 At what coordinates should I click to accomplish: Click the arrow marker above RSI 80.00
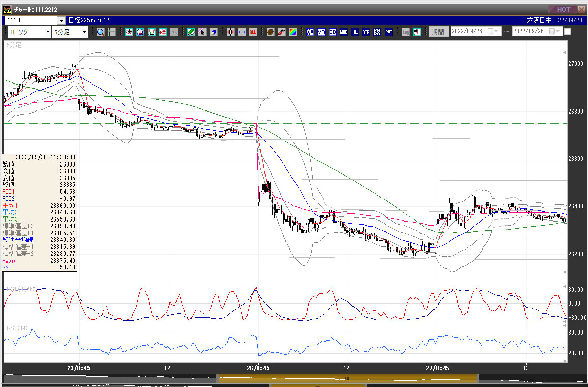point(565,326)
